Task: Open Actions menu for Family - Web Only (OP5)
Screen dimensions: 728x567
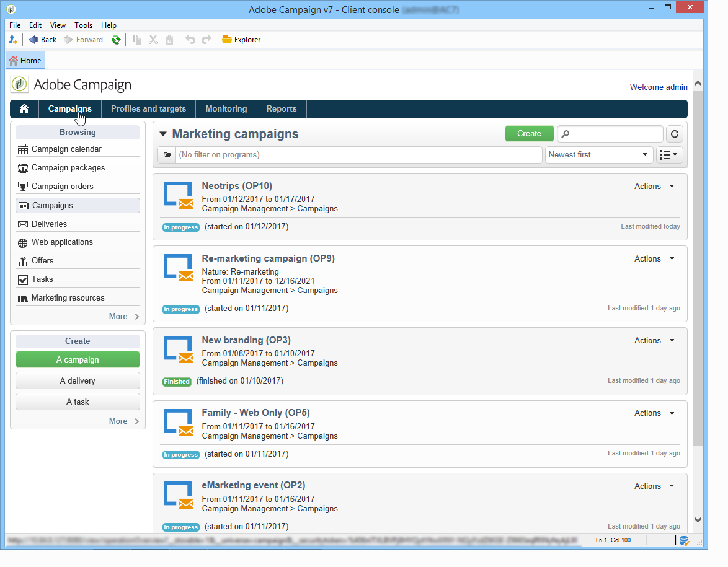Action: 654,413
